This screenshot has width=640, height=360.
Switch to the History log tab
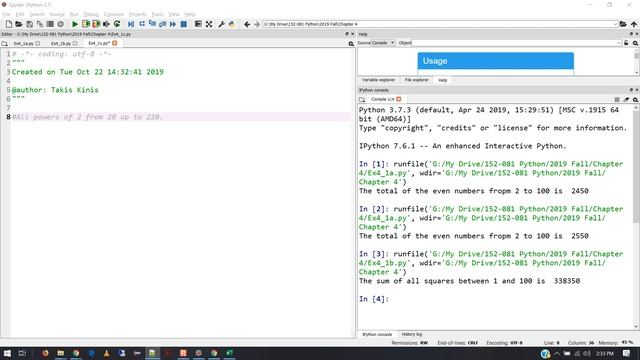point(411,334)
